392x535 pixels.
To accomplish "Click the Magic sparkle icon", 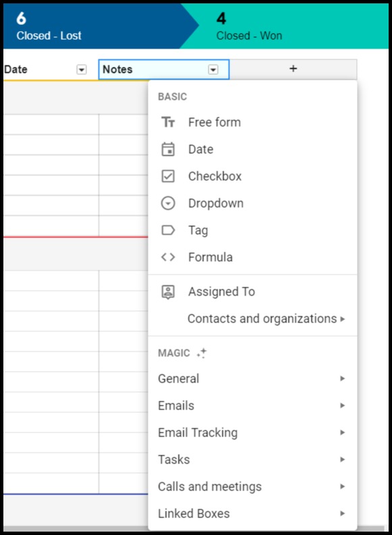I will pyautogui.click(x=202, y=353).
